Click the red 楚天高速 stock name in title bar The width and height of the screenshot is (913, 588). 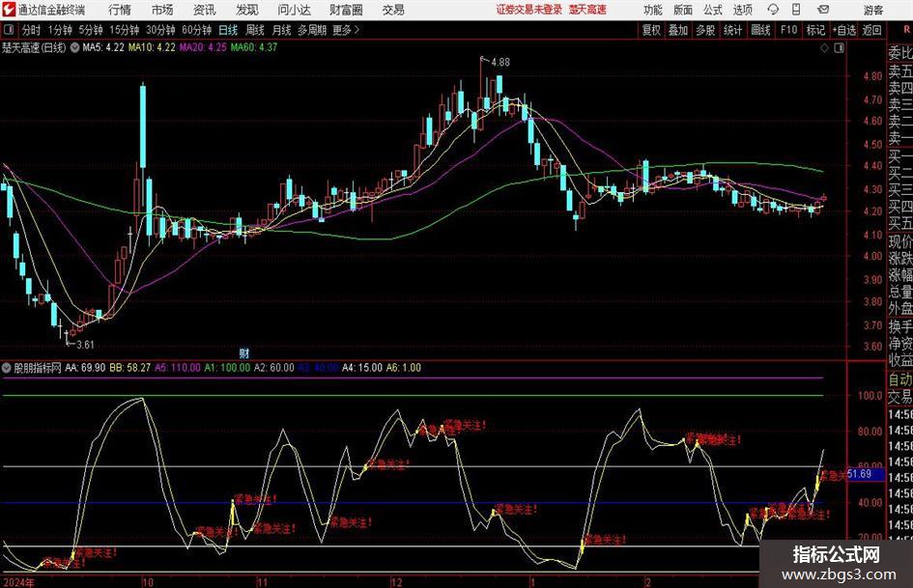pos(587,10)
